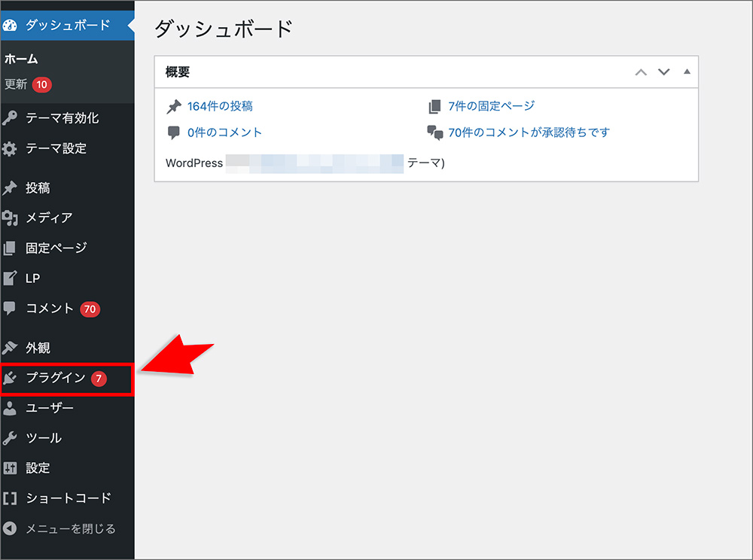Click the comment icon next to 0件のコメント

tap(174, 133)
